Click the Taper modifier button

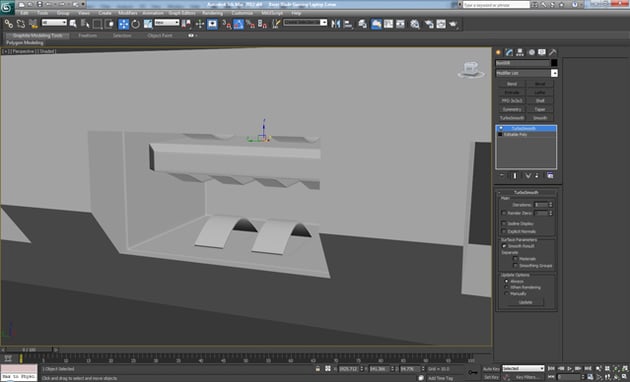pos(540,109)
